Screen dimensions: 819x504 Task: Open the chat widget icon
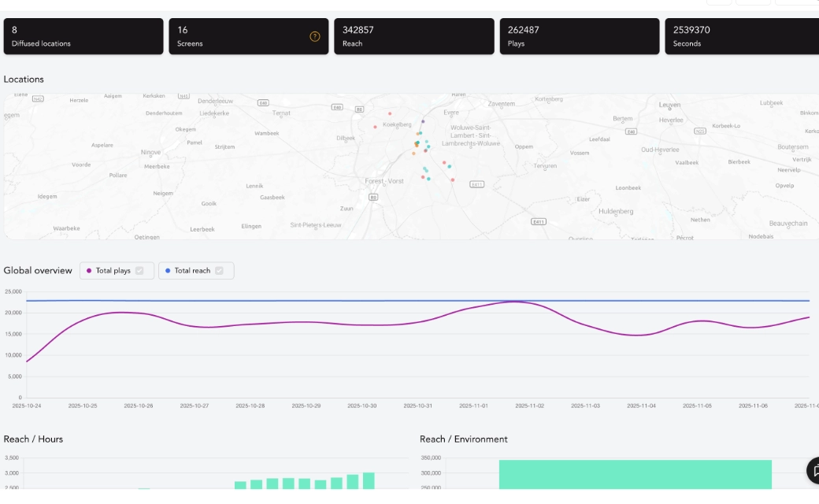[814, 470]
